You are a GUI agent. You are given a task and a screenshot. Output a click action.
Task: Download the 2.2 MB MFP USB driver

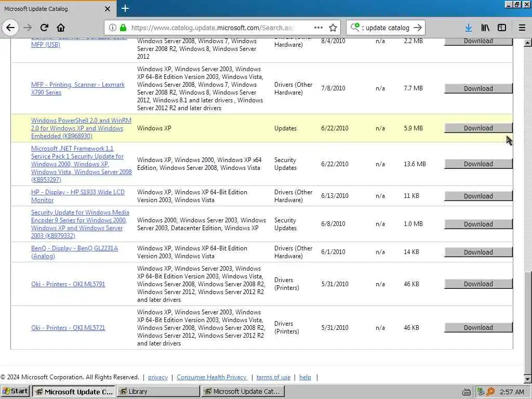click(478, 42)
